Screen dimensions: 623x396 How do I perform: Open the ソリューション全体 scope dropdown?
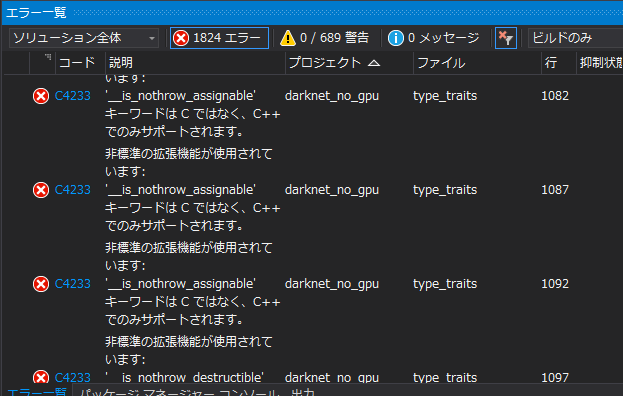[x=84, y=38]
